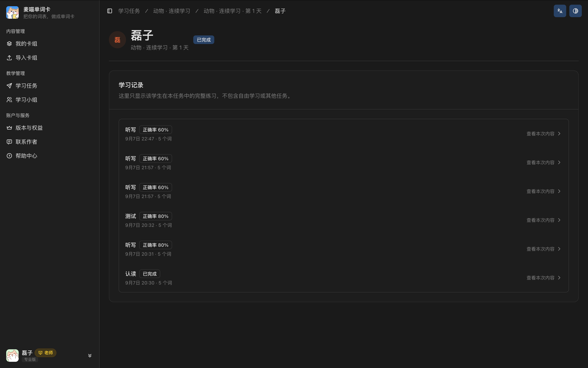This screenshot has width=588, height=368.
Task: Expand the account menu double chevron
Action: point(90,356)
